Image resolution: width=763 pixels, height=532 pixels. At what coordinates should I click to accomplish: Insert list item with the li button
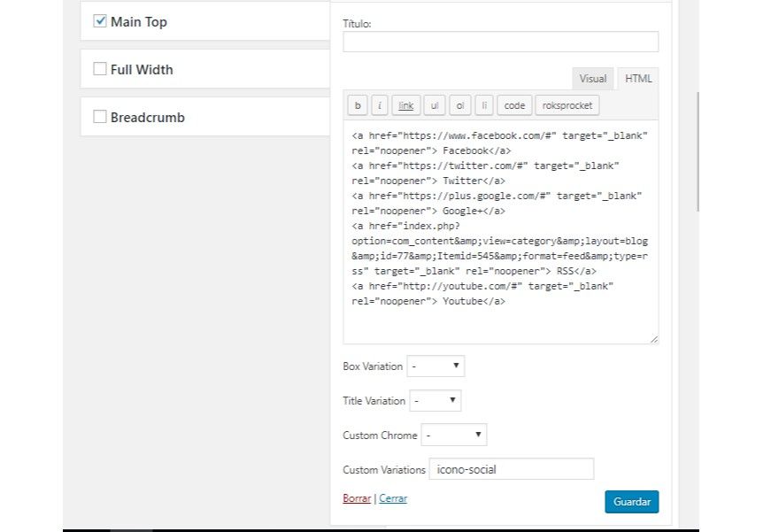[x=484, y=105]
